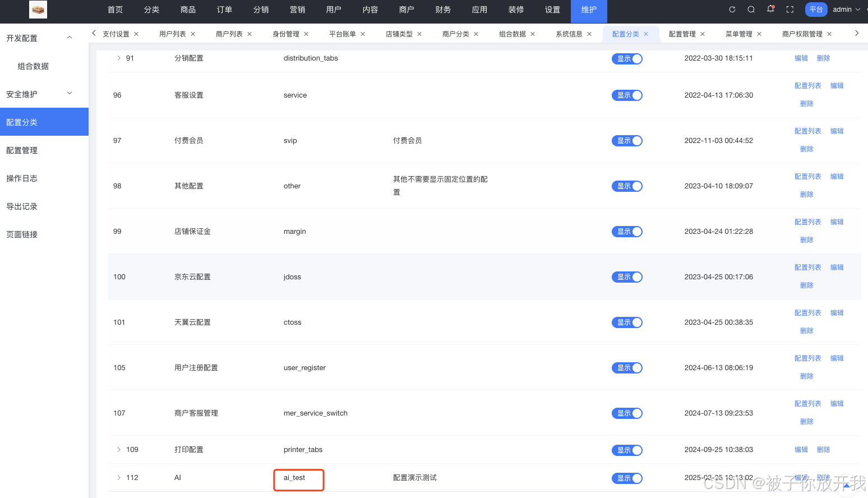868x498 pixels.
Task: Close the 用户列表 tab
Action: [193, 34]
